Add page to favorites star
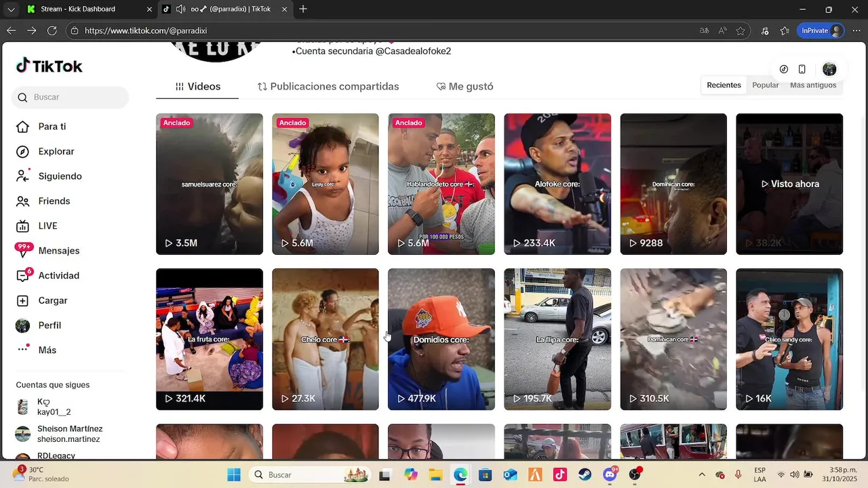Screen dimensions: 868x488 click(741, 30)
